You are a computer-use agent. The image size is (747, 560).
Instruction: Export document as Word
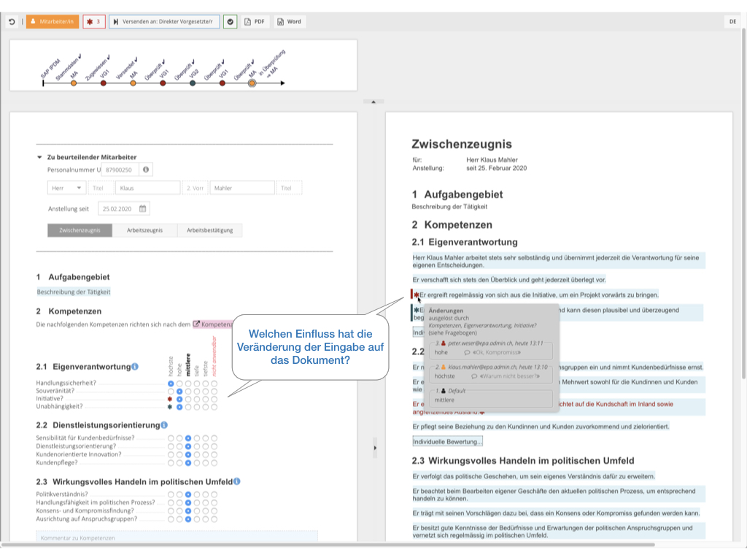(290, 22)
